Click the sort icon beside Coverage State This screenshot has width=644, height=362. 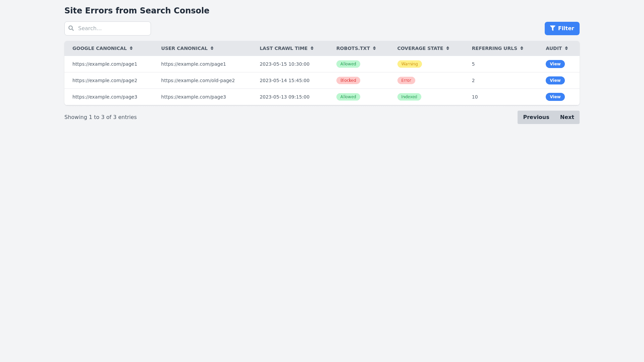448,48
